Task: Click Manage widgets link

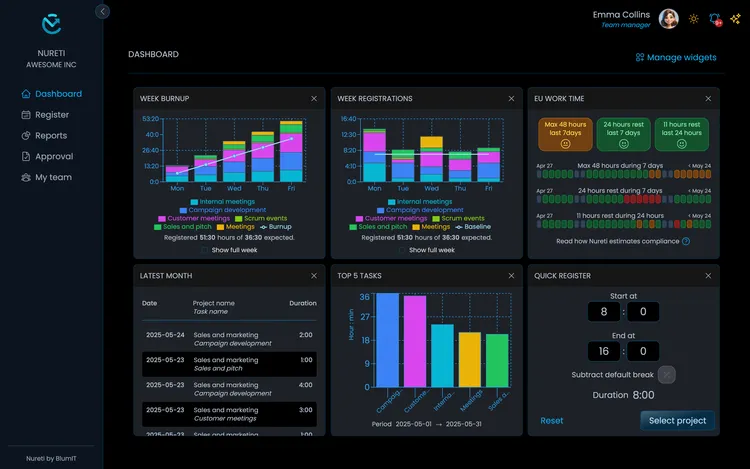Action: [676, 58]
